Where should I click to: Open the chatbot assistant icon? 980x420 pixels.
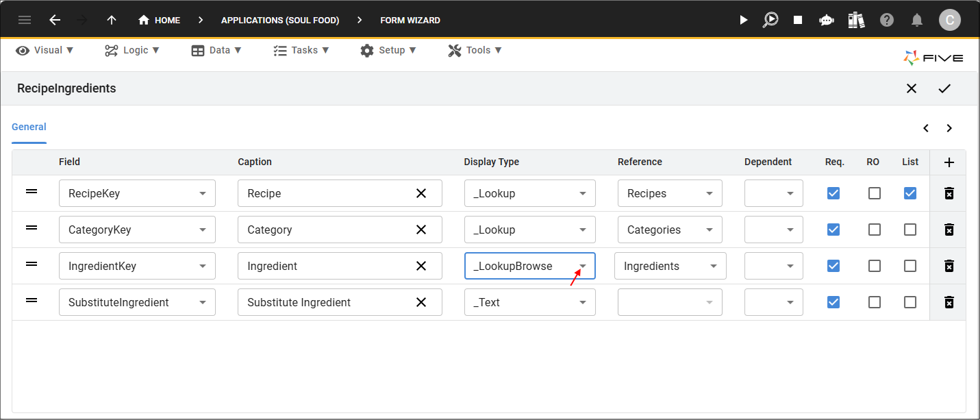827,20
